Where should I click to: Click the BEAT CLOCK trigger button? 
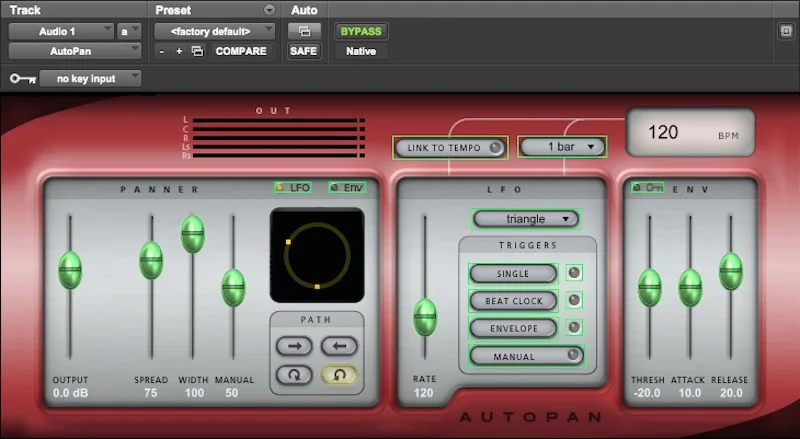point(513,301)
